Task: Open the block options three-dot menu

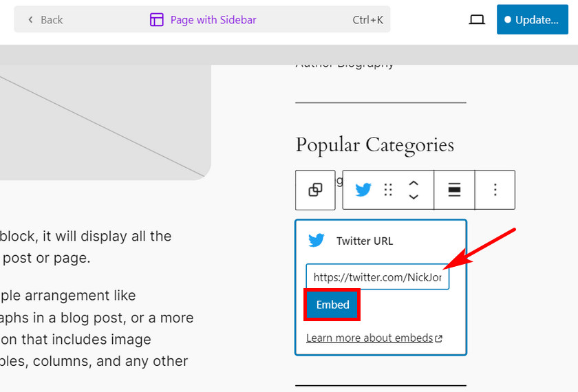Action: (495, 190)
